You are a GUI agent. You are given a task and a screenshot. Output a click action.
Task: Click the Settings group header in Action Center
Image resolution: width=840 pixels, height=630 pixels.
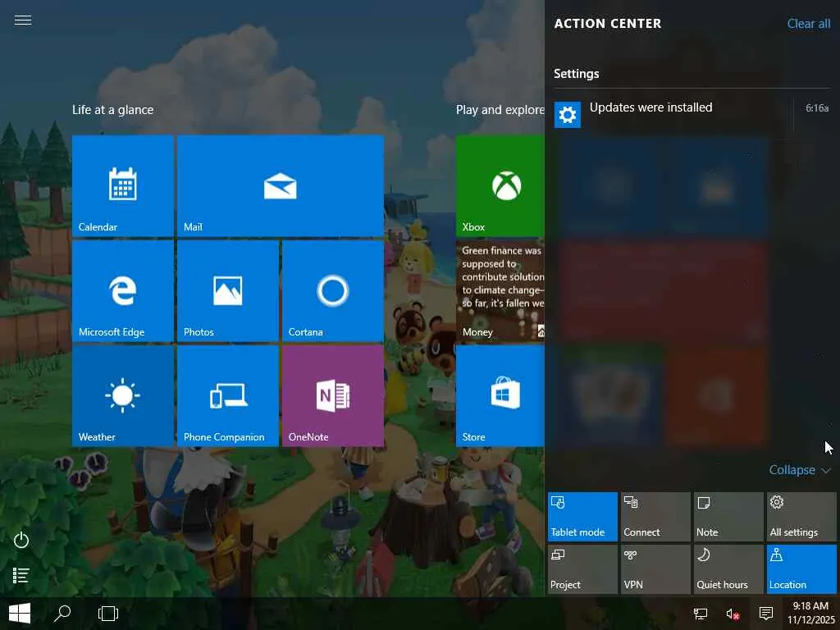click(577, 73)
